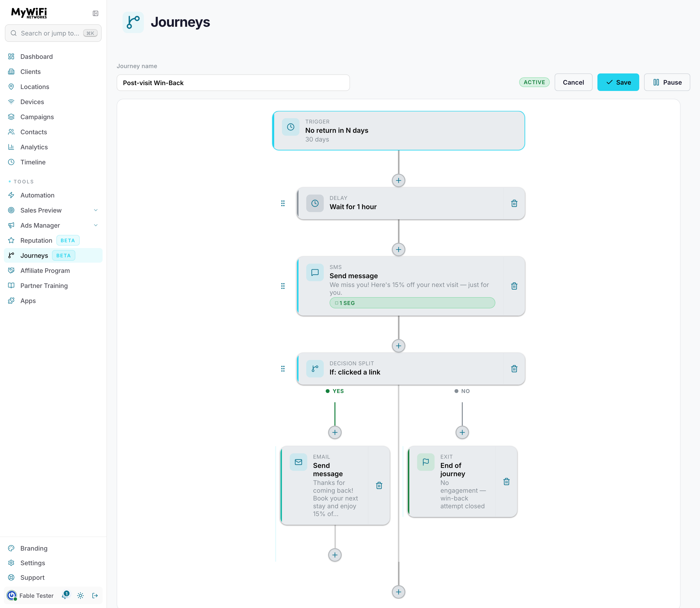The height and width of the screenshot is (608, 700).
Task: Click the MyWiFi Networks logo
Action: [29, 13]
